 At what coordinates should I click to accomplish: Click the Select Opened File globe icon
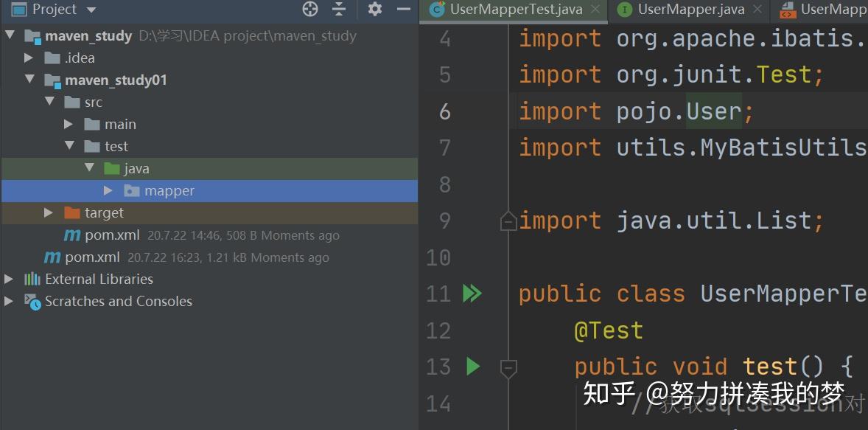point(309,10)
